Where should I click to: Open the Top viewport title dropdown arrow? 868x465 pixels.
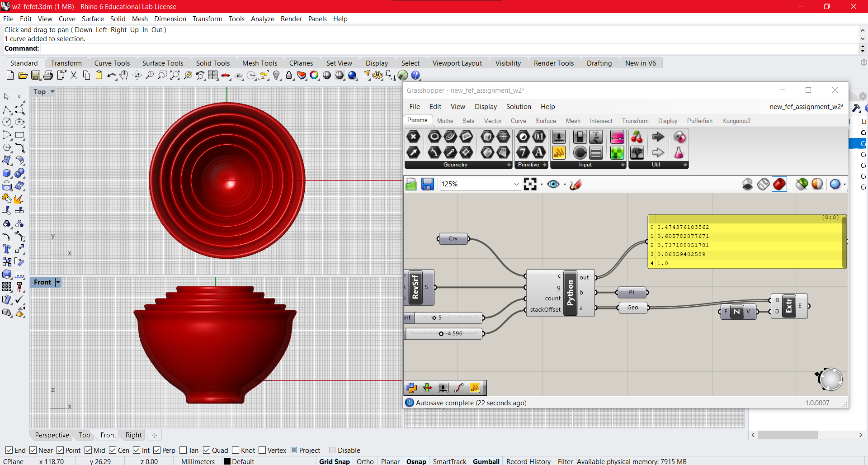(52, 92)
